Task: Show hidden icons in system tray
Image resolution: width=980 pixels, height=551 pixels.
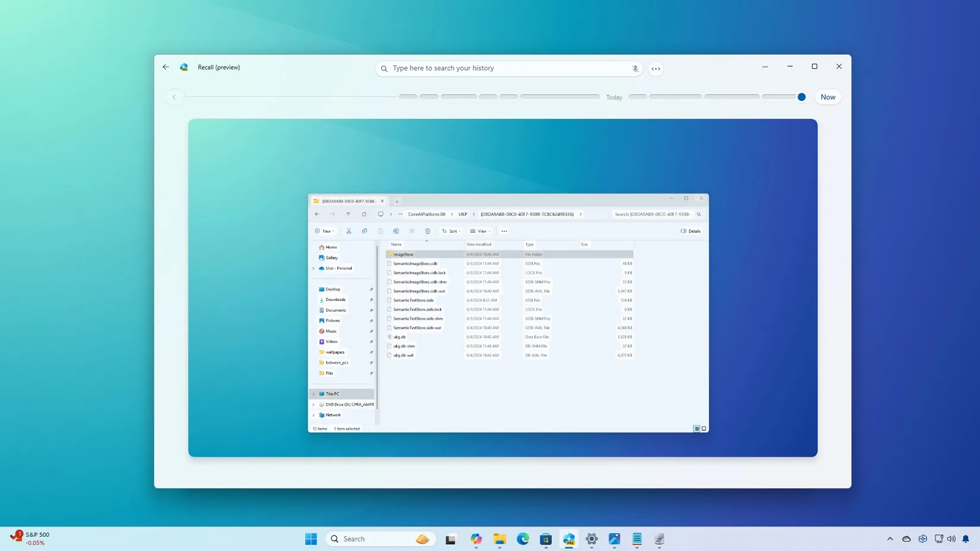Action: click(x=890, y=539)
